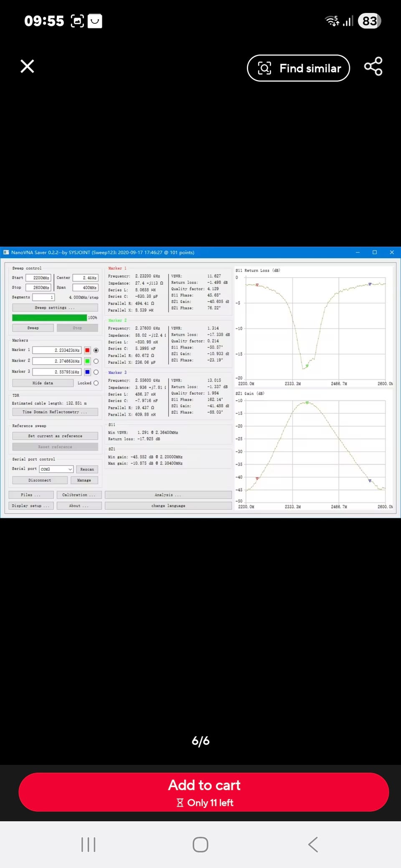Open Time Domain Reflectometry window
The image size is (401, 868).
55,412
